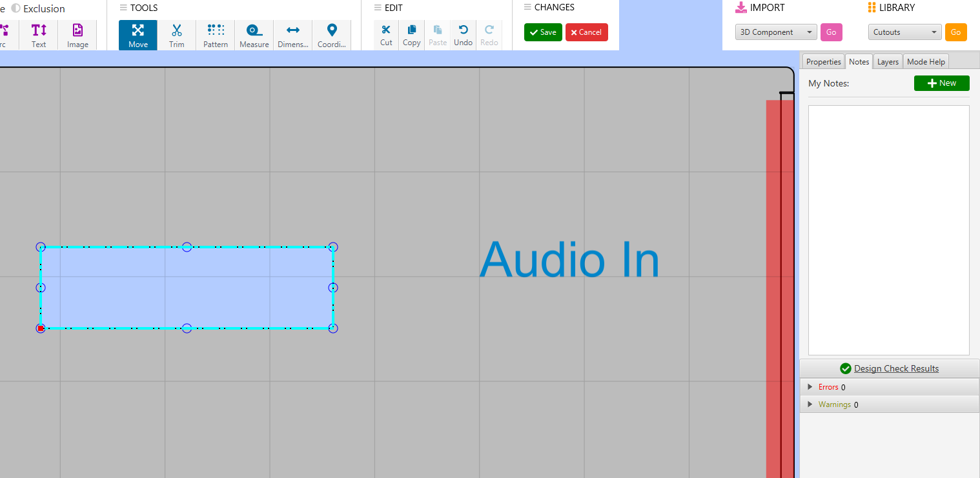Undo the last action
The height and width of the screenshot is (478, 980).
(x=463, y=35)
